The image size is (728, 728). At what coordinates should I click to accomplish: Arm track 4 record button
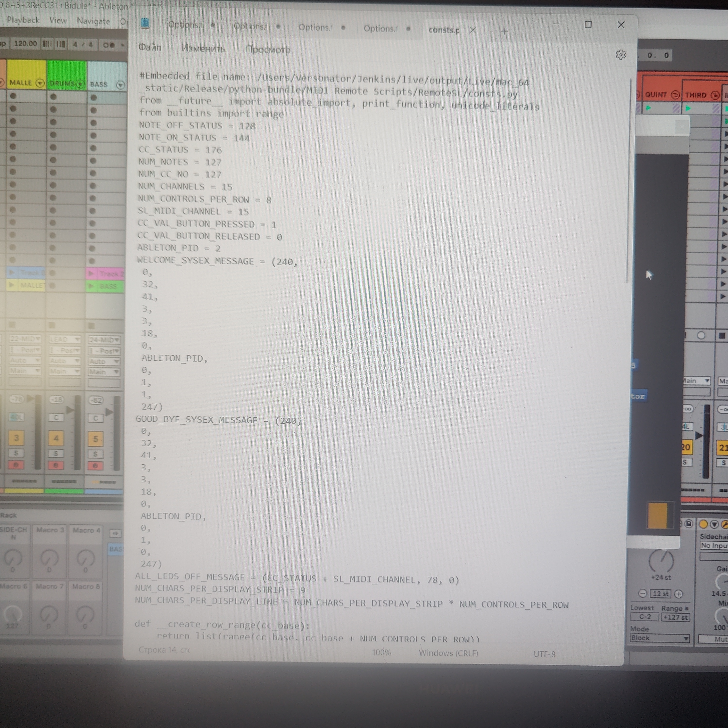(56, 465)
